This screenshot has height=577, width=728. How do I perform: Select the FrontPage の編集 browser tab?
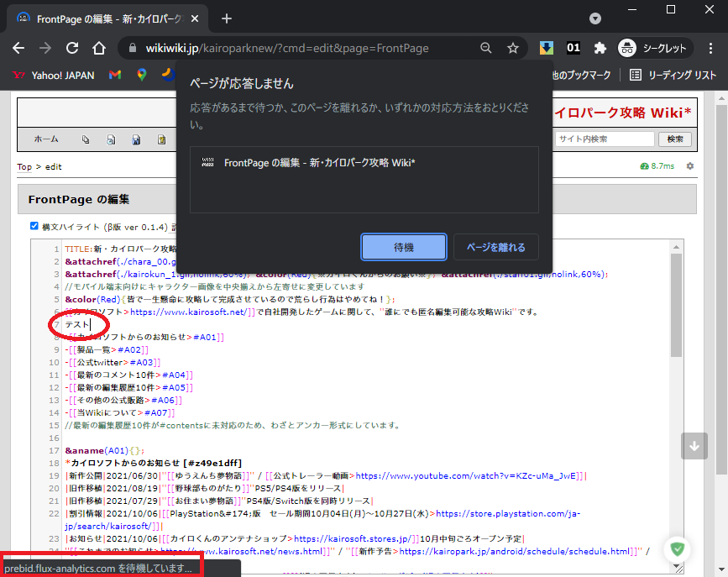107,18
